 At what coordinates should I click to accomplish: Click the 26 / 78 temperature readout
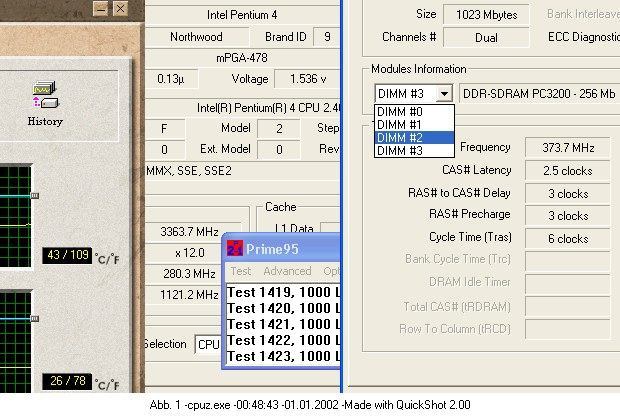[67, 381]
